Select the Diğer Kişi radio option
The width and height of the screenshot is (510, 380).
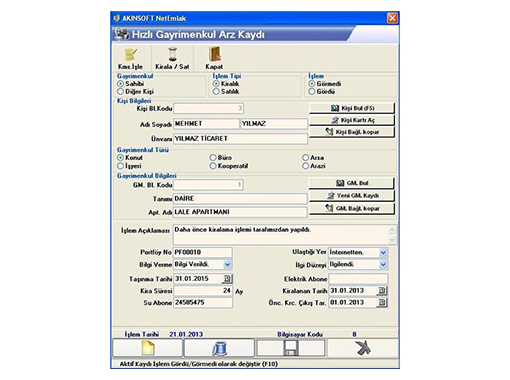tap(120, 91)
